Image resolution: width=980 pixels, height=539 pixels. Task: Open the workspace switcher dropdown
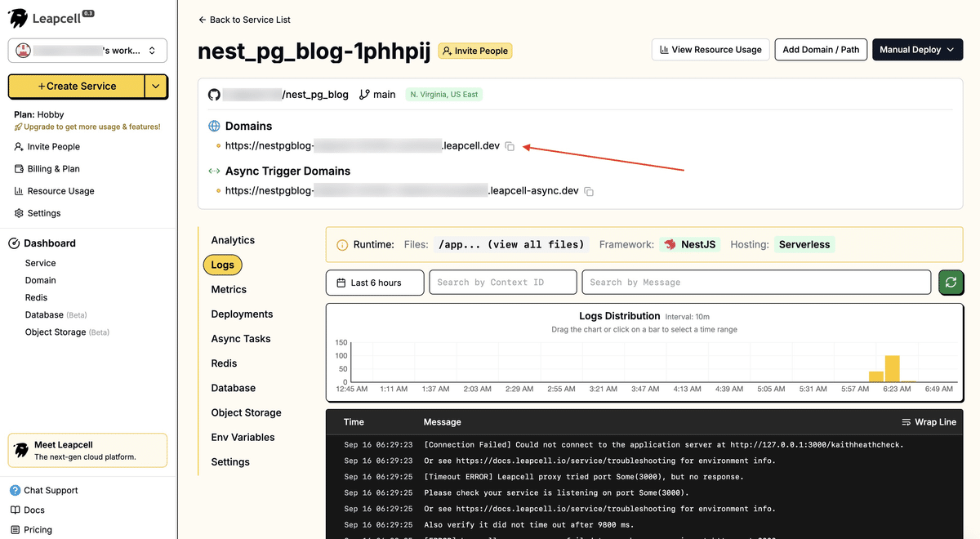tap(87, 51)
